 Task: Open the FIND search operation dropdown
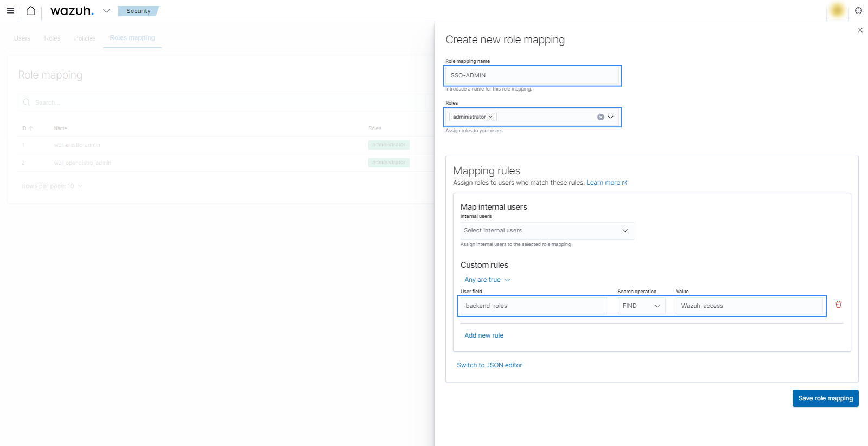(x=641, y=306)
